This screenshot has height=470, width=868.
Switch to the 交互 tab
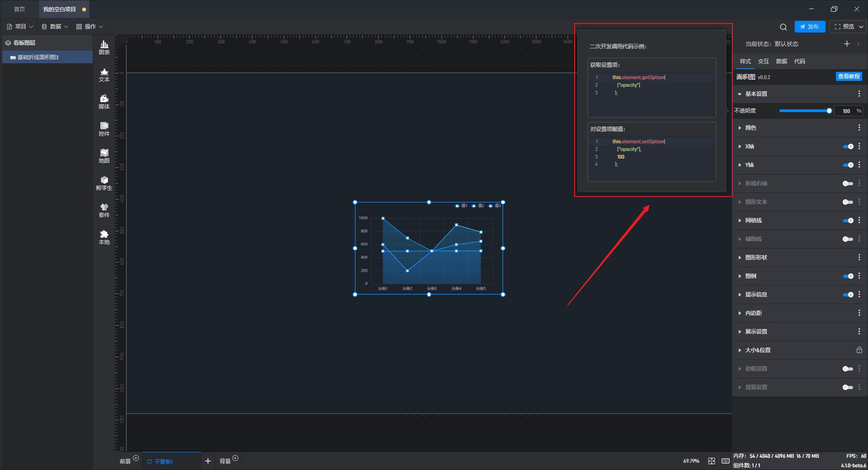pos(763,61)
